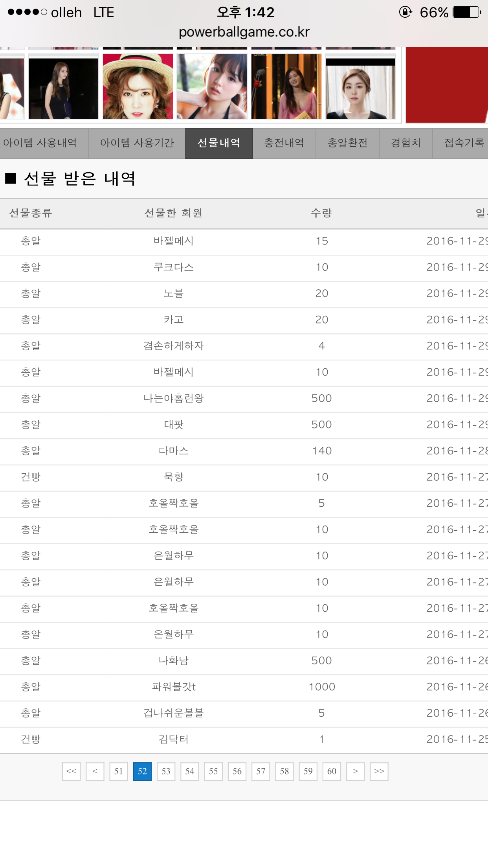Image resolution: width=488 pixels, height=868 pixels.
Task: Go to page 56
Action: pyautogui.click(x=237, y=771)
